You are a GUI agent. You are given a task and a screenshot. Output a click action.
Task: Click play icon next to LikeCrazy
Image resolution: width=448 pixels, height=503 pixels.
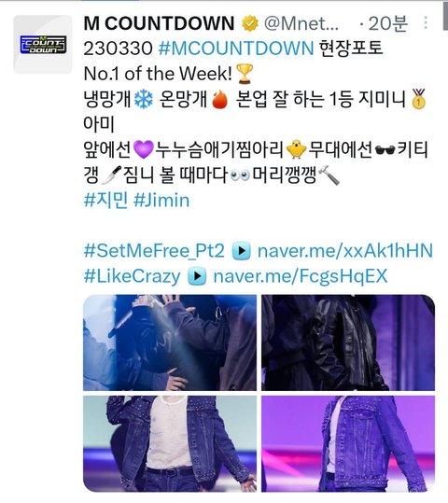click(197, 276)
